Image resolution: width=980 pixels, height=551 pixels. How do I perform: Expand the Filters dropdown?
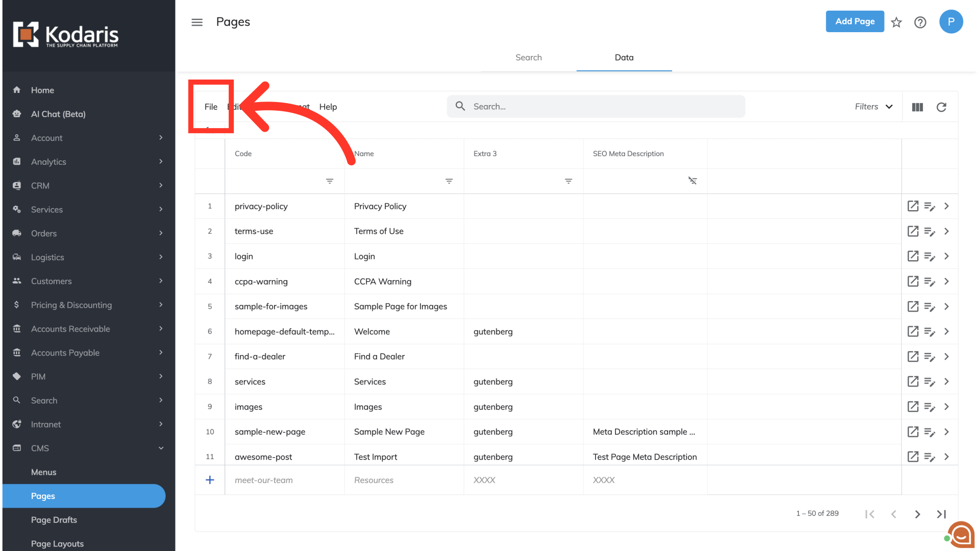click(873, 107)
